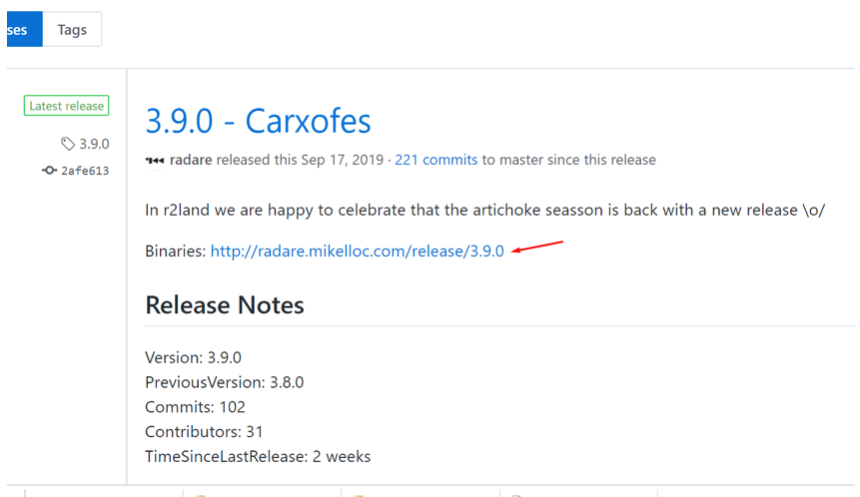Screen dimensions: 860x497
Task: Open commit hash 2afe613
Action: (85, 171)
